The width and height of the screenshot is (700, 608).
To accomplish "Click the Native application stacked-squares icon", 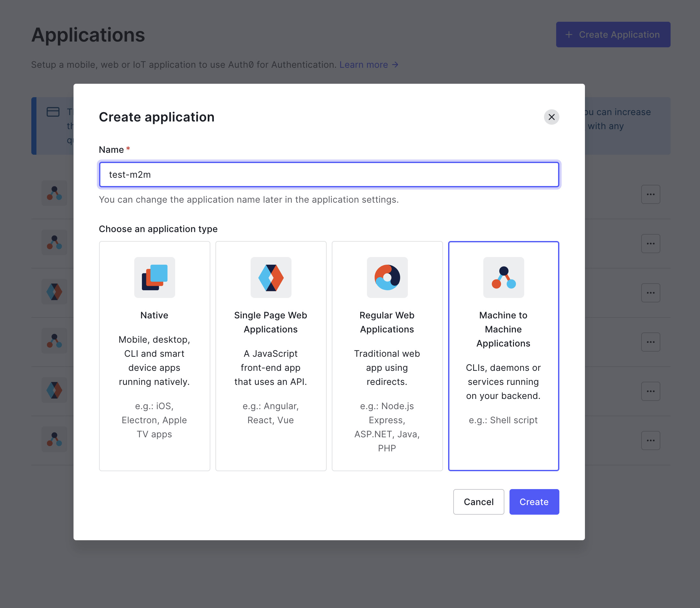I will [x=154, y=277].
